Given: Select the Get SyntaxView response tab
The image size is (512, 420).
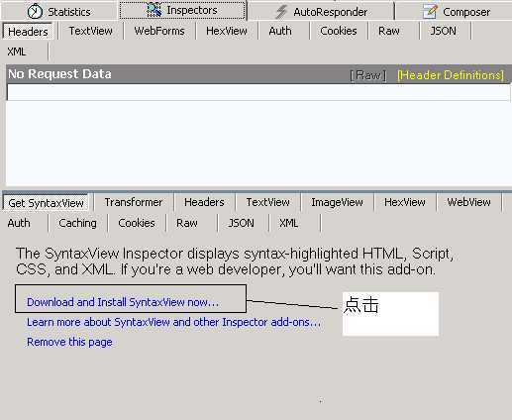Looking at the screenshot, I should pos(46,203).
